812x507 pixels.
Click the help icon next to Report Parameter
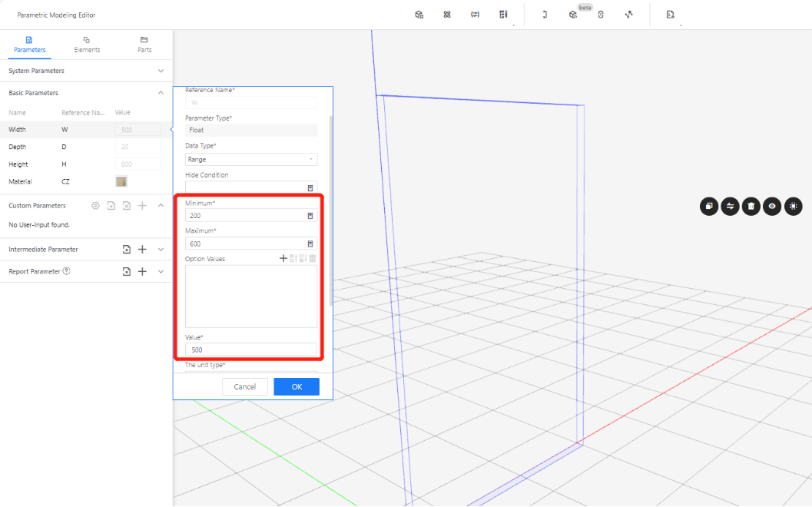(67, 271)
